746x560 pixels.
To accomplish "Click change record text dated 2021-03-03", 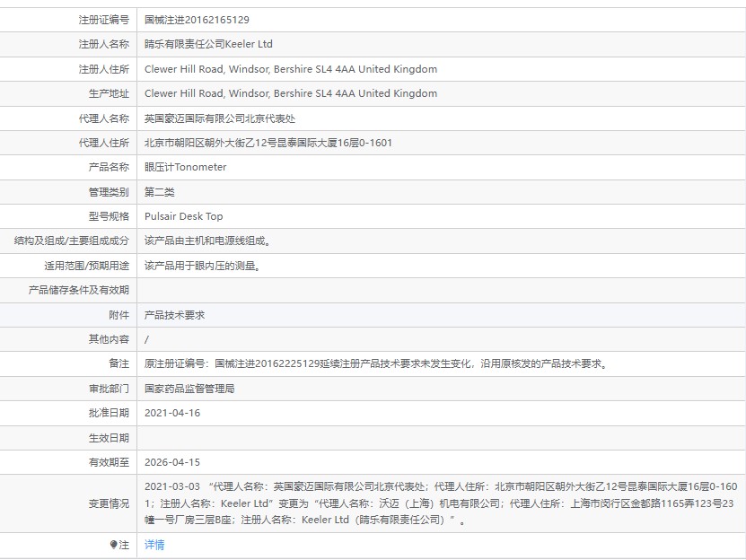I will (x=441, y=503).
